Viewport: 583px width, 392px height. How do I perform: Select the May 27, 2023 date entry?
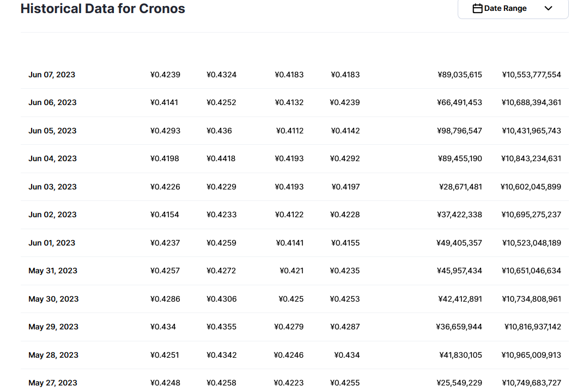pos(53,383)
